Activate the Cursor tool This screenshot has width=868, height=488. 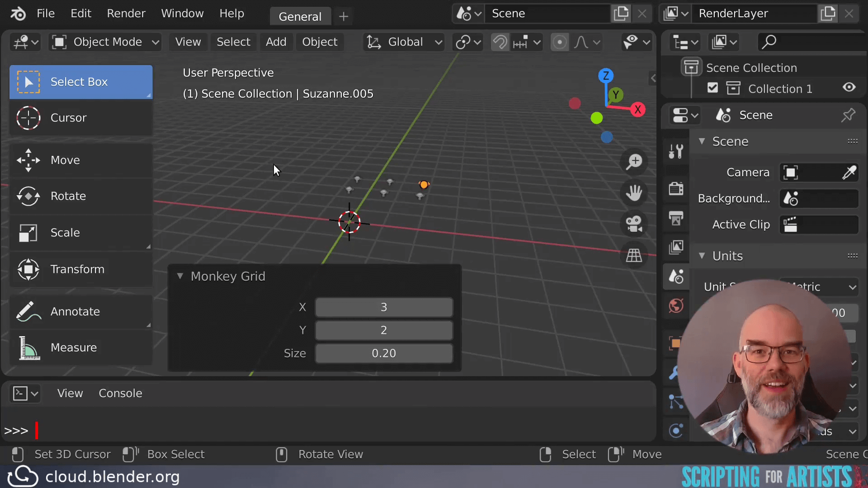click(x=81, y=118)
